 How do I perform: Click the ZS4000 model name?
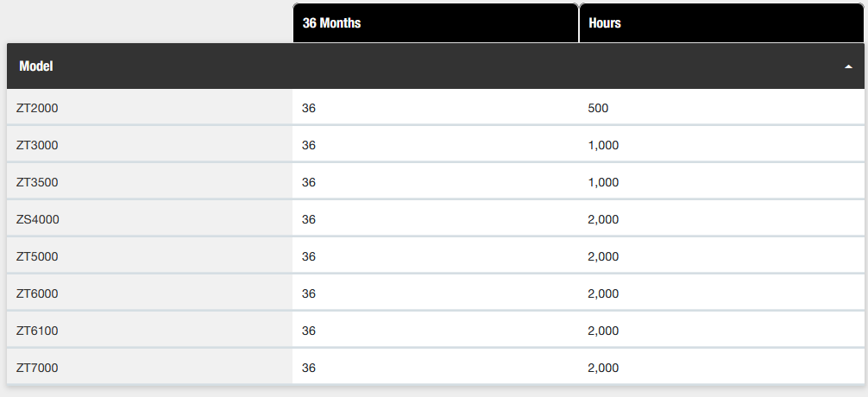[38, 219]
